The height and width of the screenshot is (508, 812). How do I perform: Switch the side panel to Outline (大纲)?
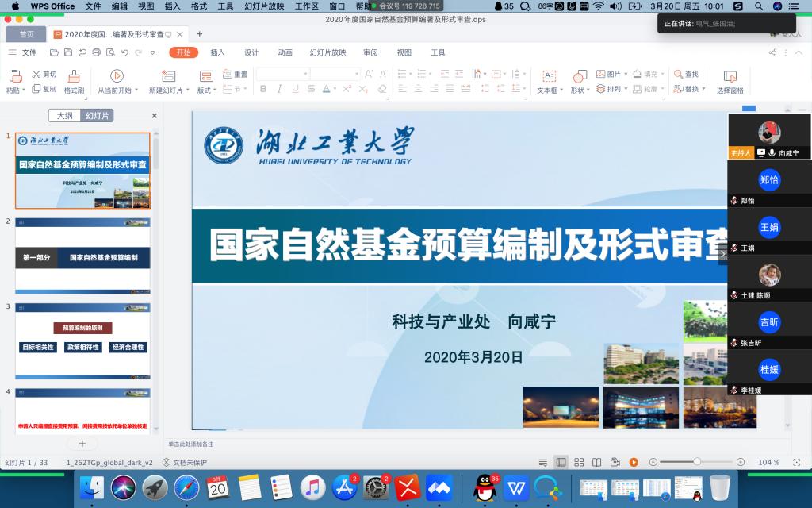pyautogui.click(x=64, y=116)
